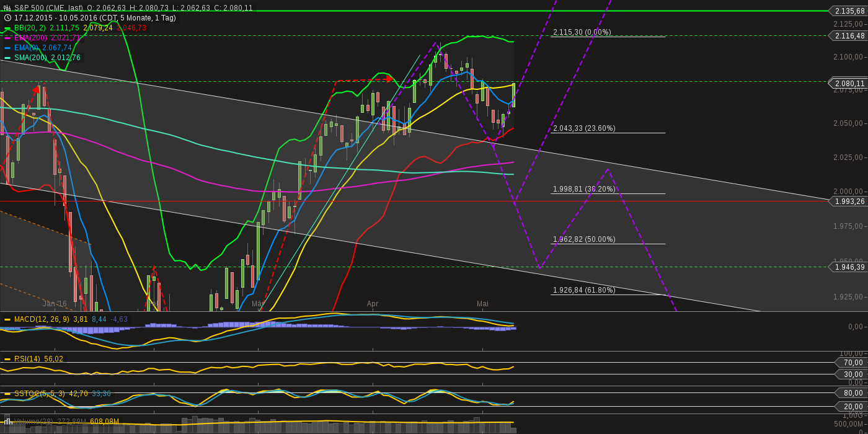Select the EMA(9) indicator label
This screenshot has height=434, width=868.
(x=26, y=48)
